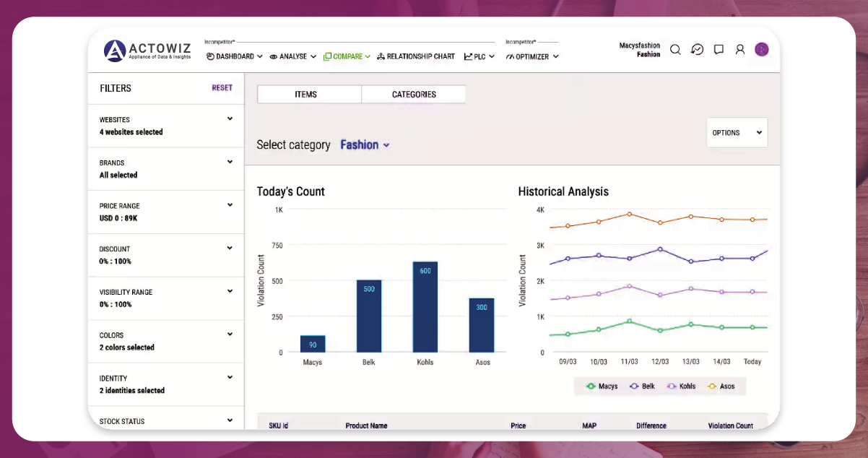The width and height of the screenshot is (868, 458).
Task: Toggle Macys series in legend
Action: point(602,386)
